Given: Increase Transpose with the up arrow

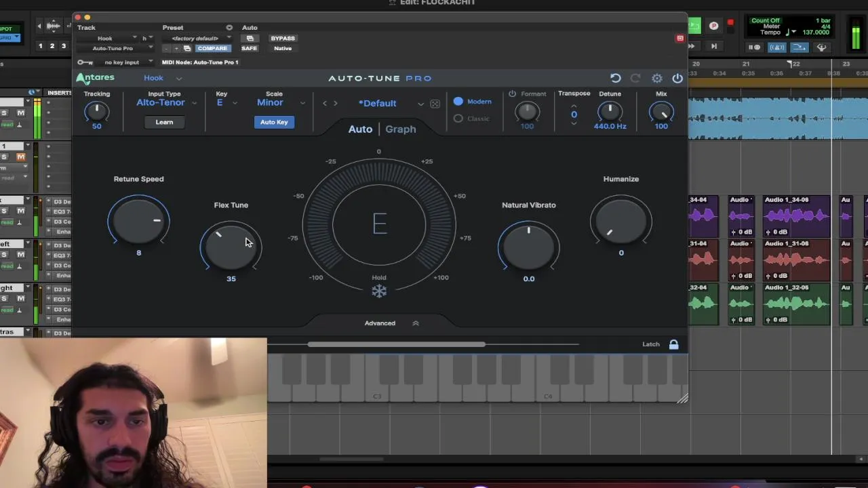Looking at the screenshot, I should point(574,106).
